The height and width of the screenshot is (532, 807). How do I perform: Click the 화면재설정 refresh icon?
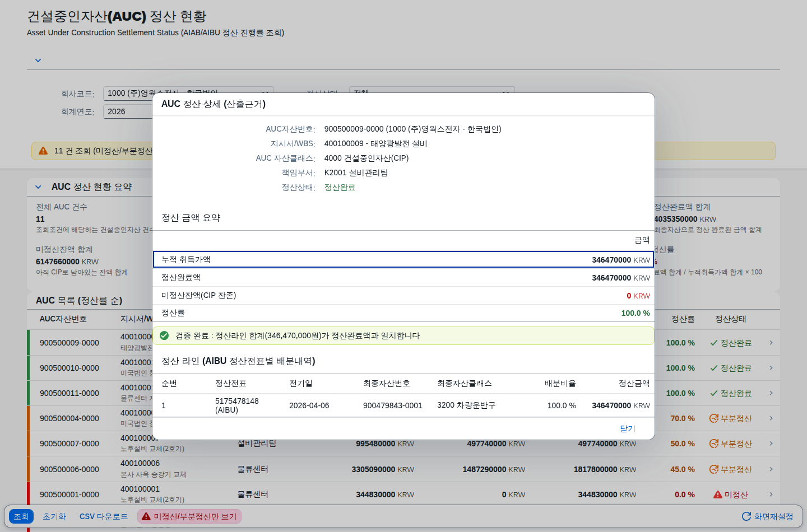point(746,516)
